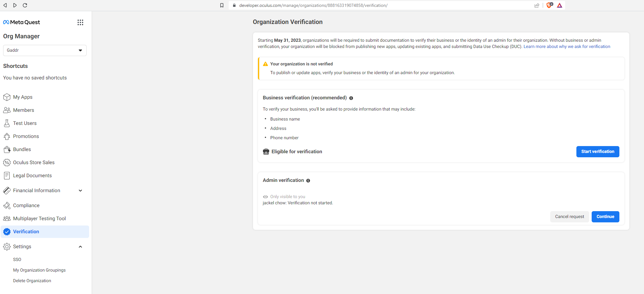Collapse the Settings section chevron
This screenshot has width=644, height=294.
80,247
